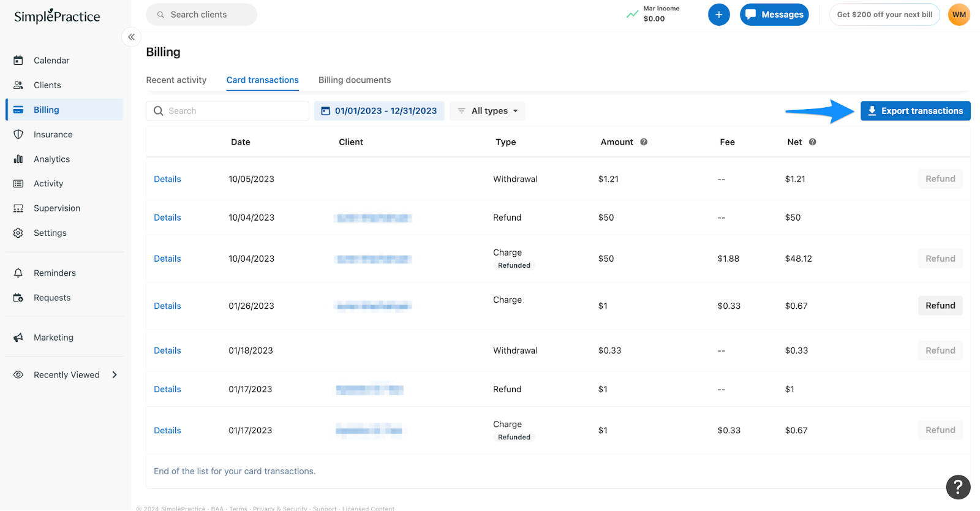Click the Analytics bar chart icon

click(x=18, y=159)
